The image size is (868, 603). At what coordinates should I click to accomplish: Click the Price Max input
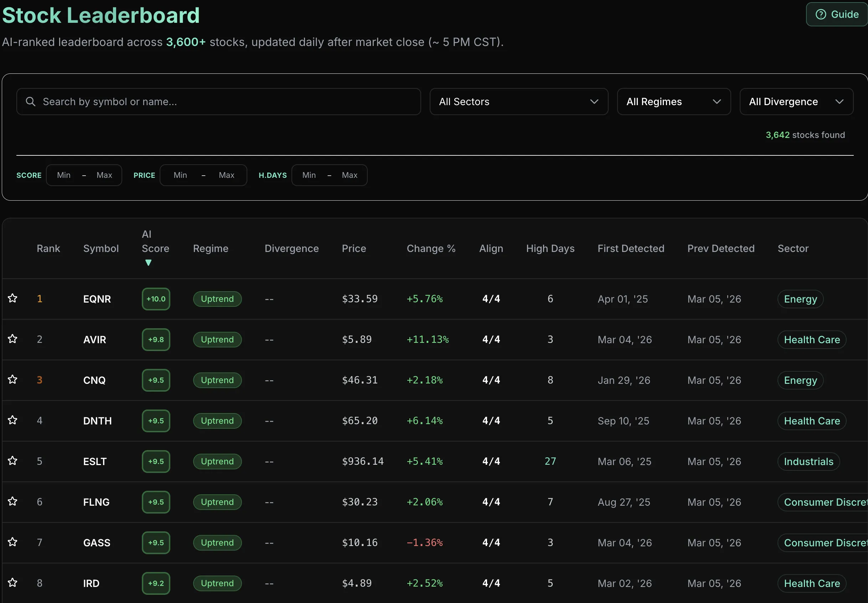(x=227, y=175)
